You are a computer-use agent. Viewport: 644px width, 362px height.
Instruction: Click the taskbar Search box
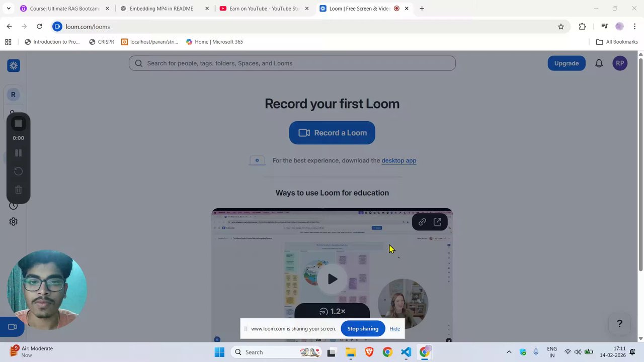click(x=277, y=352)
